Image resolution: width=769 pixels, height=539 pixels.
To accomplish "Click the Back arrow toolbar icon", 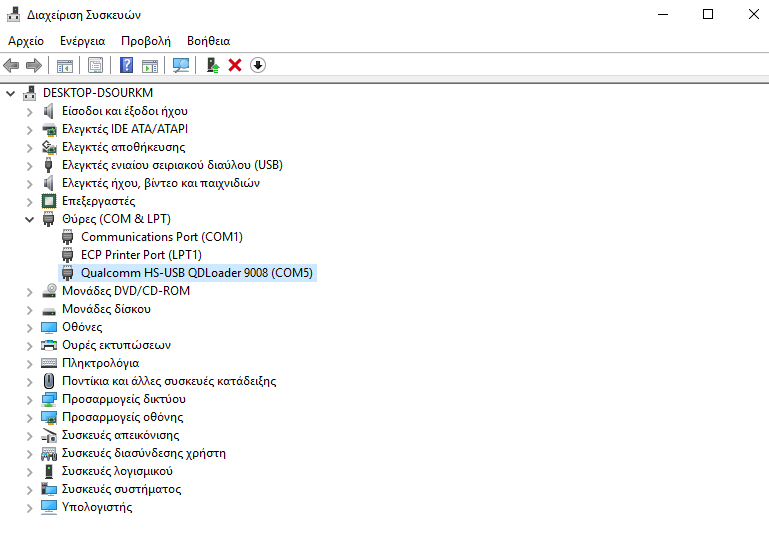I will click(11, 65).
